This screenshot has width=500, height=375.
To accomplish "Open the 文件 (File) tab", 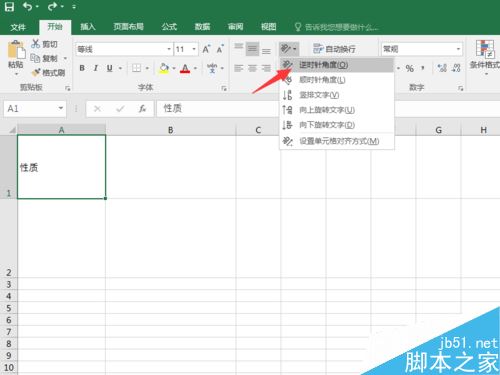I will click(18, 27).
